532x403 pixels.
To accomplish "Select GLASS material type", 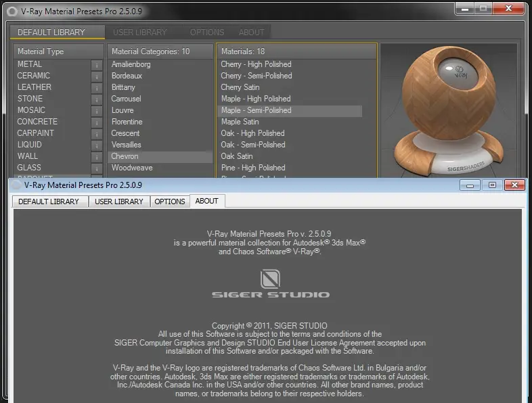I will click(x=52, y=168).
